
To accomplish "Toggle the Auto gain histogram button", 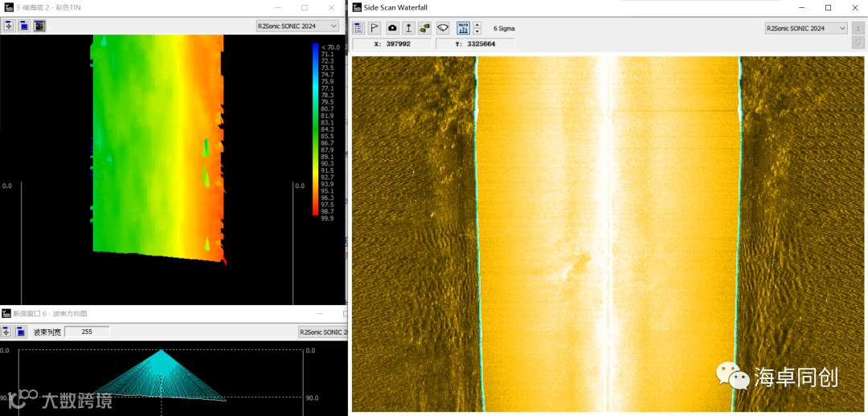I will click(x=463, y=28).
